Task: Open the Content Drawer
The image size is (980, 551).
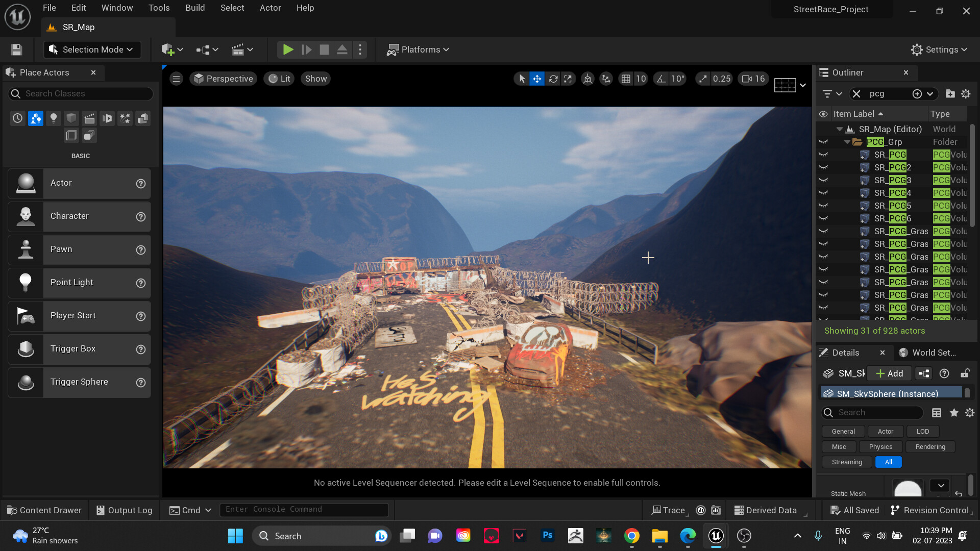Action: (x=44, y=510)
